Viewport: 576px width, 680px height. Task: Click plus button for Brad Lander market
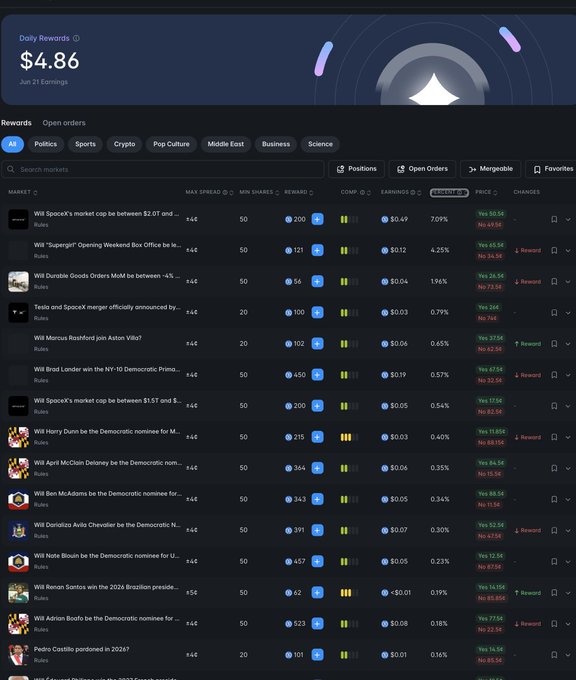pos(317,375)
